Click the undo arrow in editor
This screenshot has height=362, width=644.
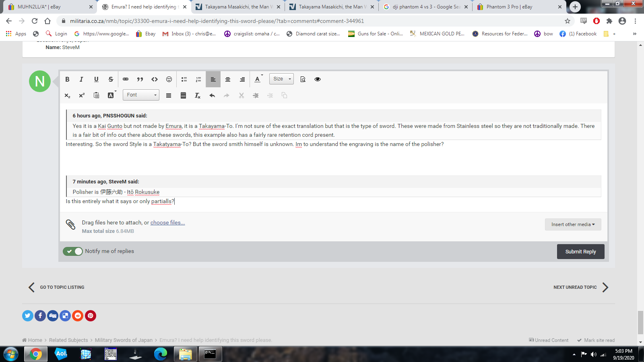(212, 95)
